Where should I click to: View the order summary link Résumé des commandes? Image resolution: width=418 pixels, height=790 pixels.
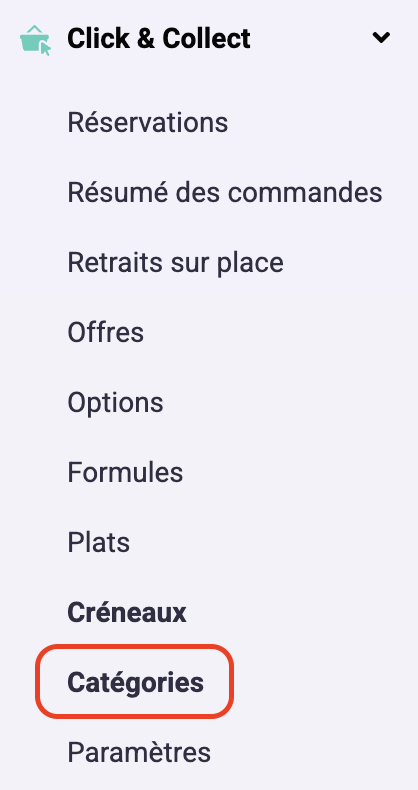[225, 192]
